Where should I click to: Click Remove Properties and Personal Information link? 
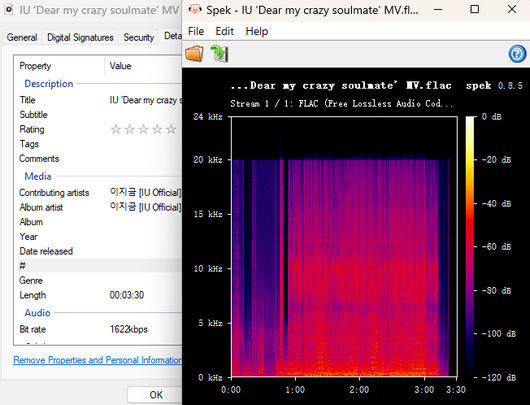97,360
